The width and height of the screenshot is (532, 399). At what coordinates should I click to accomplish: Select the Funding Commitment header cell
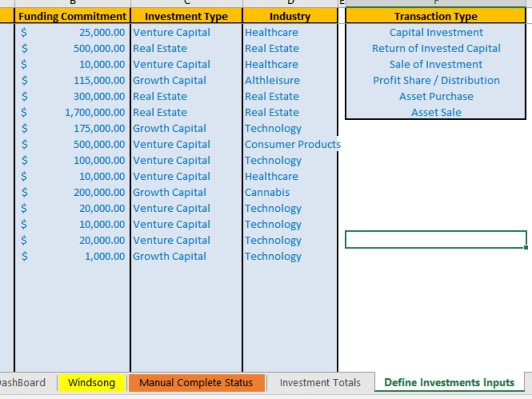pos(72,16)
